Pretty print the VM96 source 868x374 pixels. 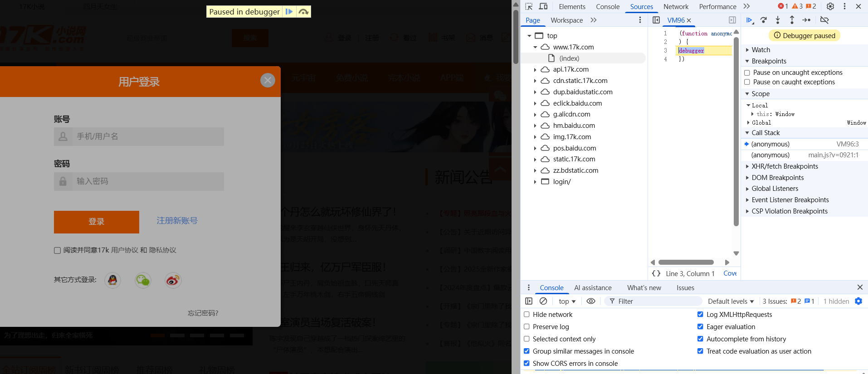pyautogui.click(x=656, y=273)
